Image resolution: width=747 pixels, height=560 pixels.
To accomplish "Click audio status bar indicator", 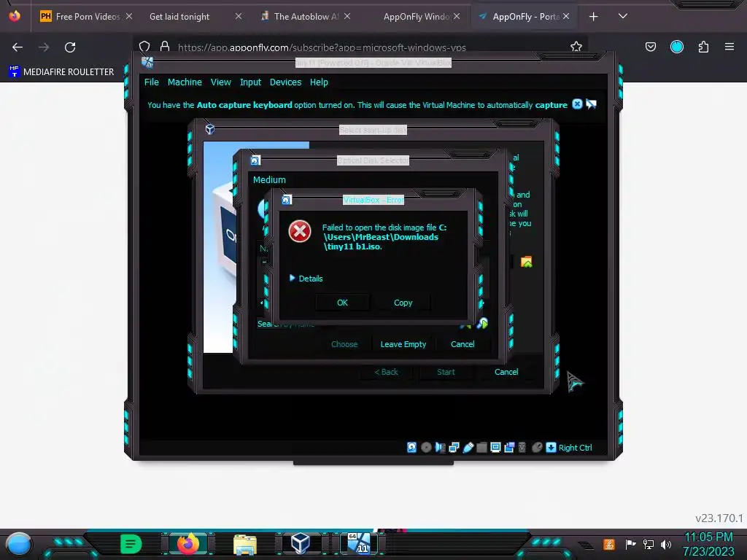I will point(440,447).
